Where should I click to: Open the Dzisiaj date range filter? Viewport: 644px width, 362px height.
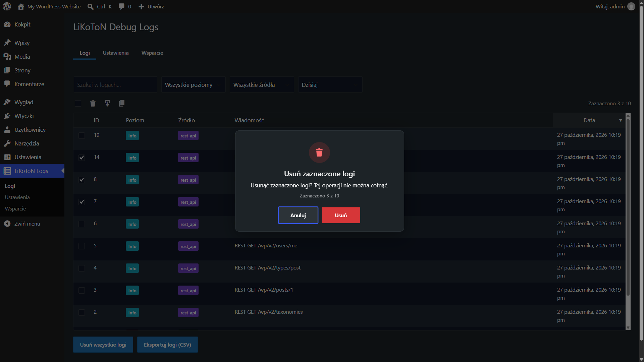pos(330,85)
